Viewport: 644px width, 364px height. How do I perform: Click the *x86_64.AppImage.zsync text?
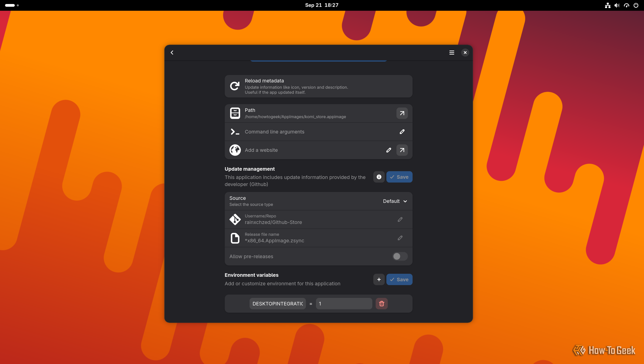click(x=274, y=241)
